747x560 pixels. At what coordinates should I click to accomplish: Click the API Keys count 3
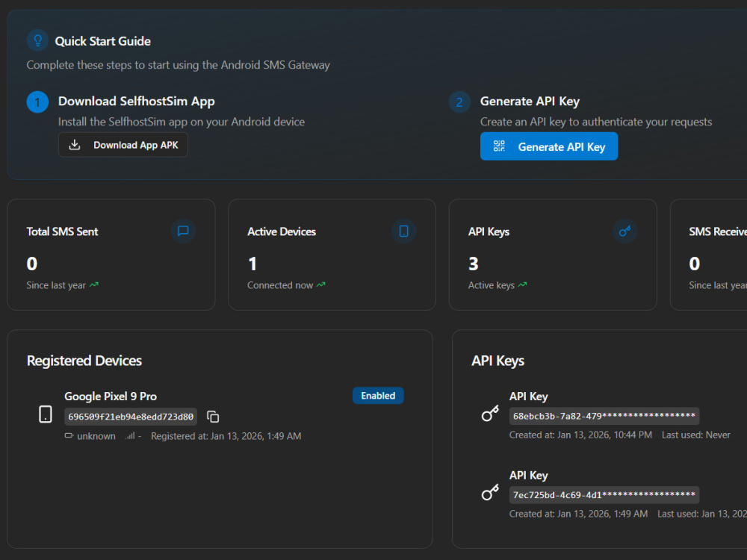(x=473, y=264)
